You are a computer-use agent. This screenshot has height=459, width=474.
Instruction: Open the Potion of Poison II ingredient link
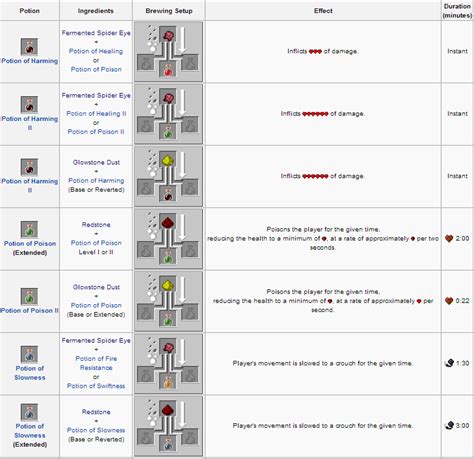coord(96,132)
